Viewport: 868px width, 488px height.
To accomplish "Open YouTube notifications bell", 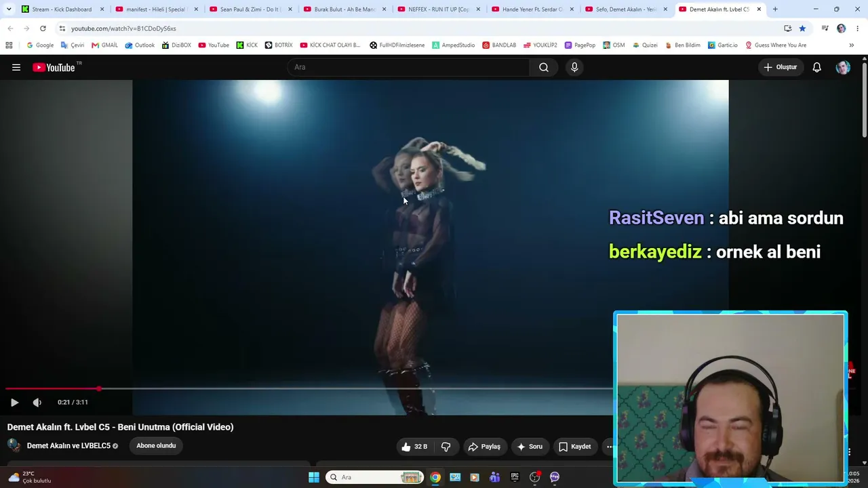I will point(817,67).
